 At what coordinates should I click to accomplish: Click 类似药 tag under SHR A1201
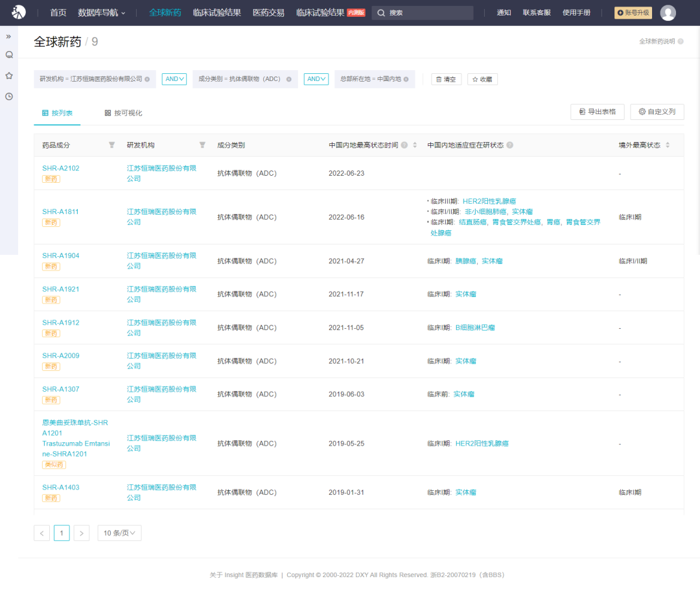click(54, 465)
